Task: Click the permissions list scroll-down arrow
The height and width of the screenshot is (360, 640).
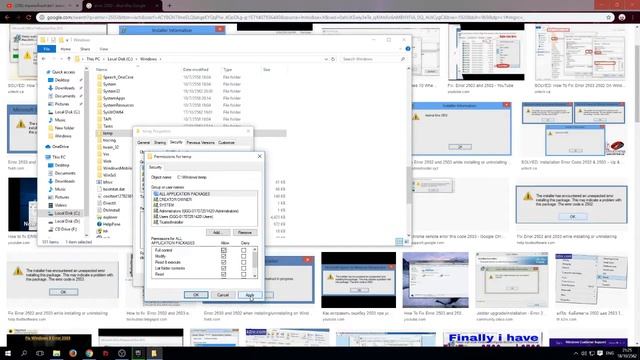Action: click(255, 276)
